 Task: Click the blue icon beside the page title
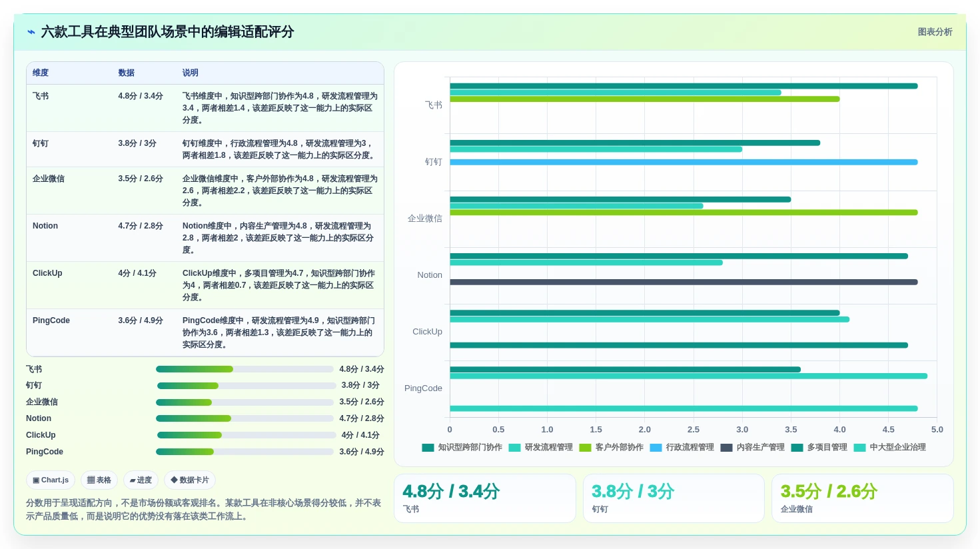(x=31, y=32)
